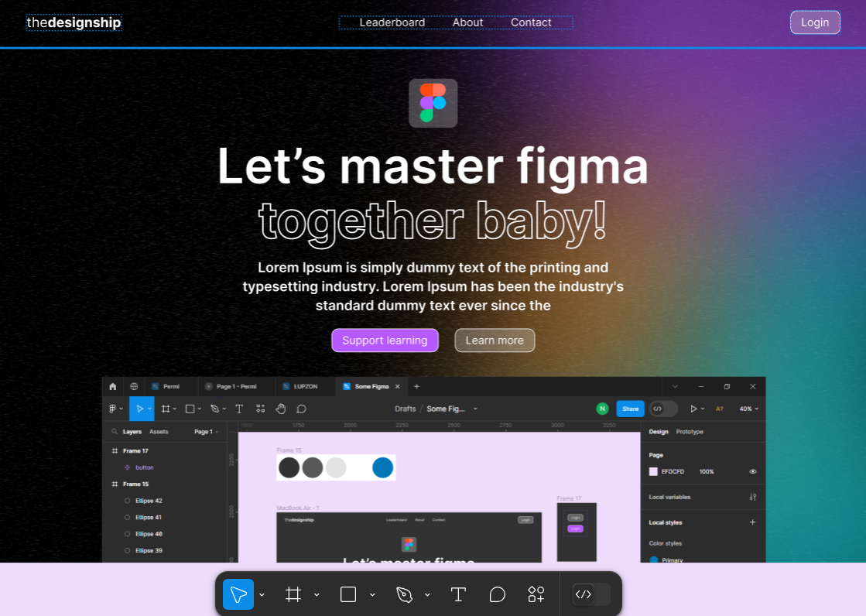Select the blue circle in Frame 15

[383, 467]
